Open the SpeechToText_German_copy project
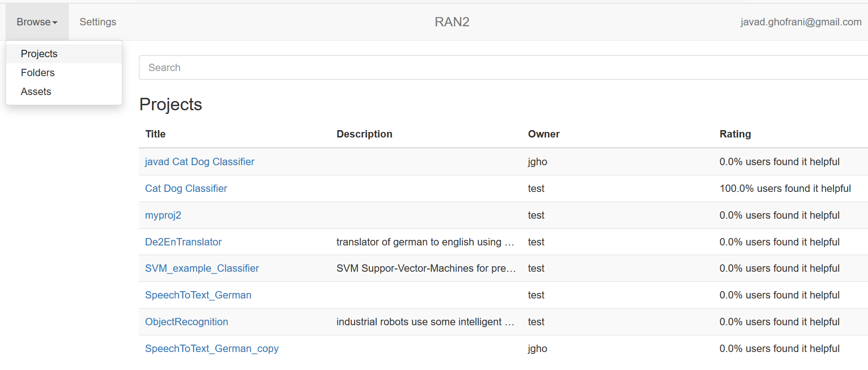 (212, 349)
